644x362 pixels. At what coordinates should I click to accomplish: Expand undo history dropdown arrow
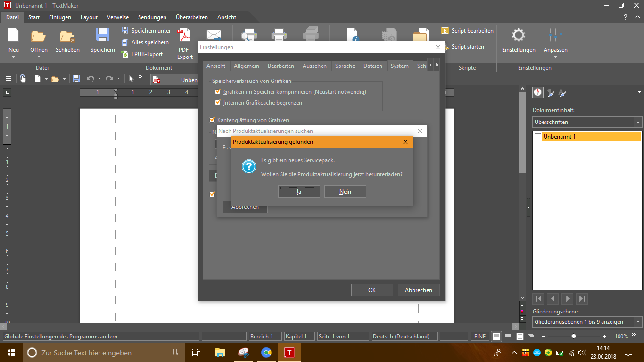(x=99, y=79)
